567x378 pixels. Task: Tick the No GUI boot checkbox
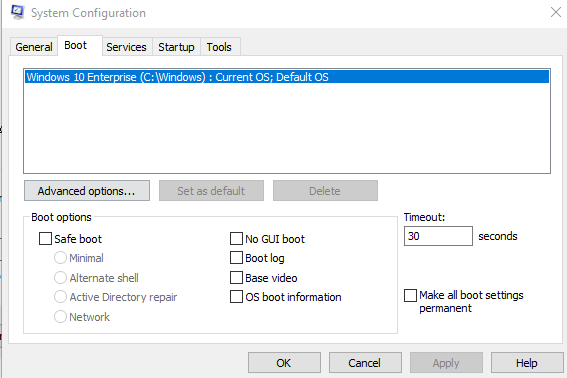(x=236, y=239)
